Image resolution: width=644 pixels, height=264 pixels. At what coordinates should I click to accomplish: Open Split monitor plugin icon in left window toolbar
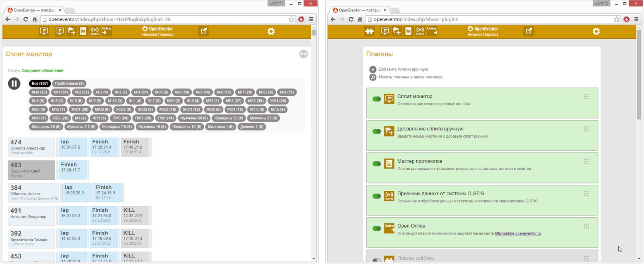pos(60,31)
